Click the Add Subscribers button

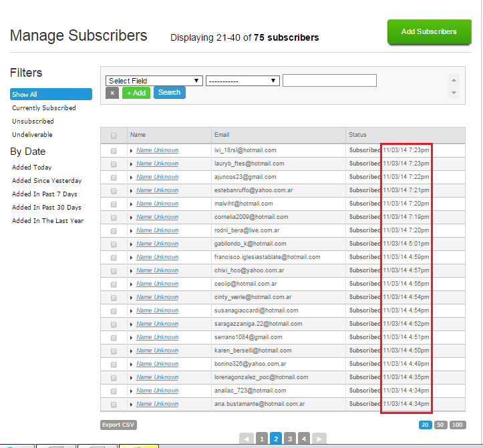(429, 32)
